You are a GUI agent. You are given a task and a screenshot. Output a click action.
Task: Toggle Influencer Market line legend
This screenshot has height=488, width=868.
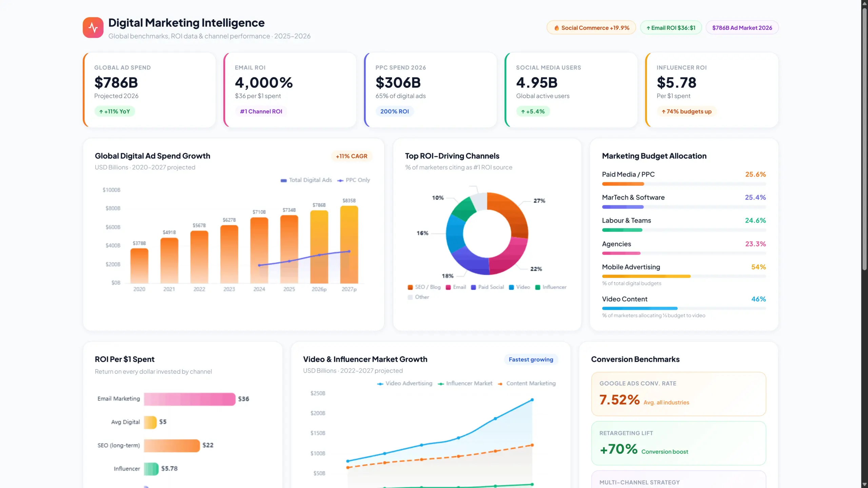click(x=465, y=384)
